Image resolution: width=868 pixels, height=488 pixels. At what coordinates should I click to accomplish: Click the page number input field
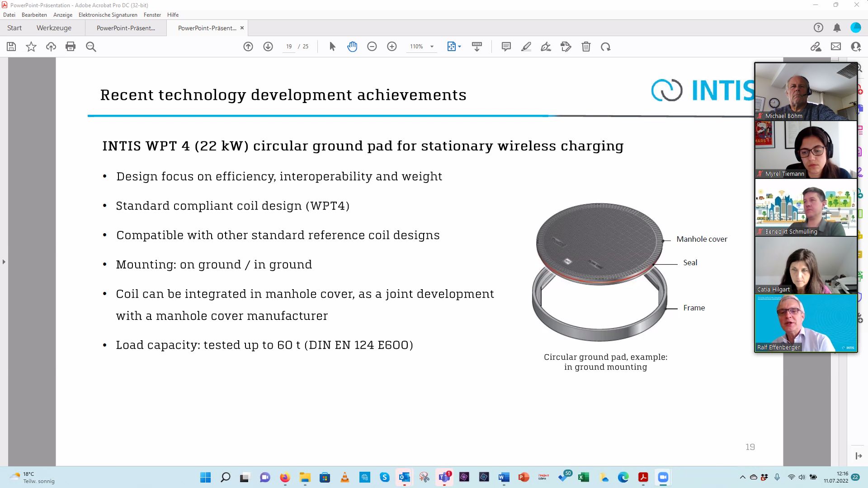point(289,47)
